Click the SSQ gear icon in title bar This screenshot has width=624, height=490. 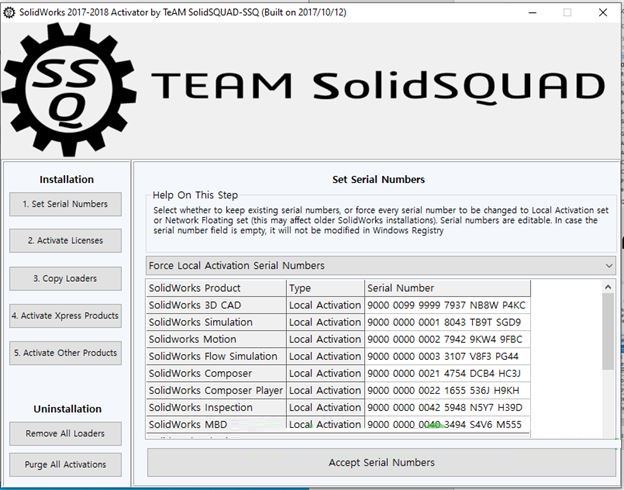9,13
